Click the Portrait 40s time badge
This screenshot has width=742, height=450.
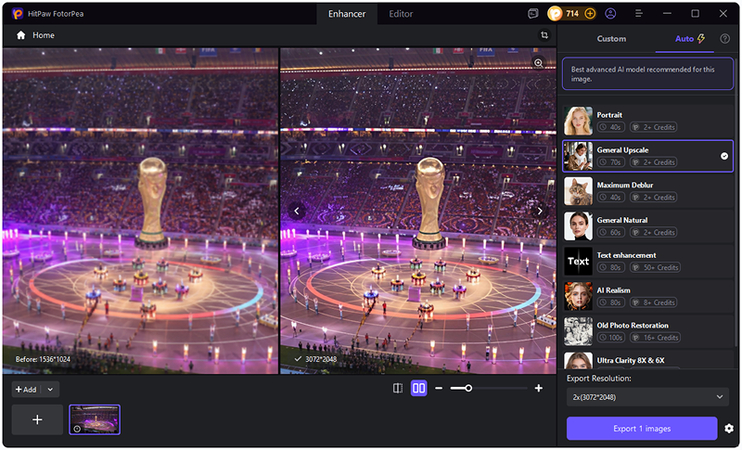pyautogui.click(x=611, y=127)
